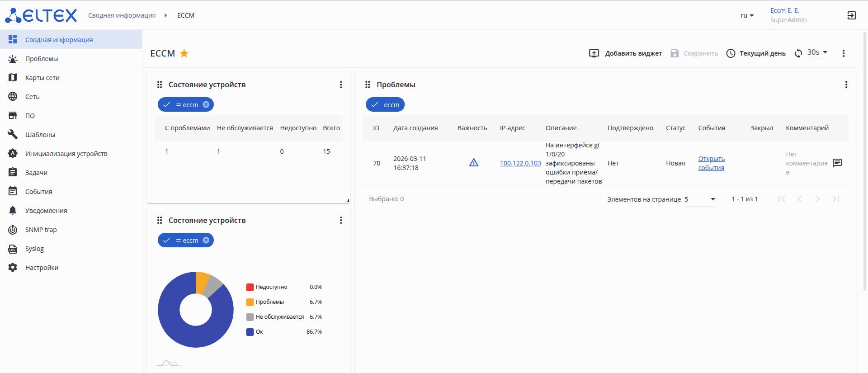Click the Add widget button
868x373 pixels.
pos(625,53)
